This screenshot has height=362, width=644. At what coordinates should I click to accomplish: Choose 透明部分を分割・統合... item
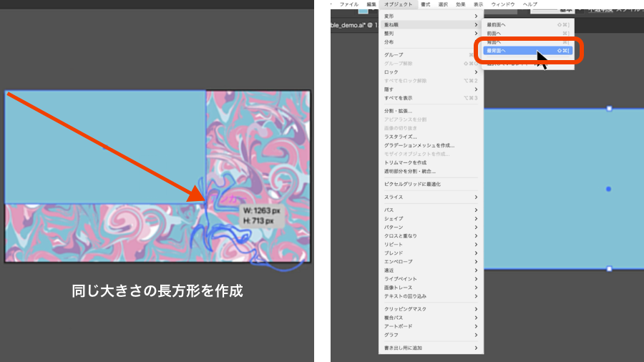point(431,171)
